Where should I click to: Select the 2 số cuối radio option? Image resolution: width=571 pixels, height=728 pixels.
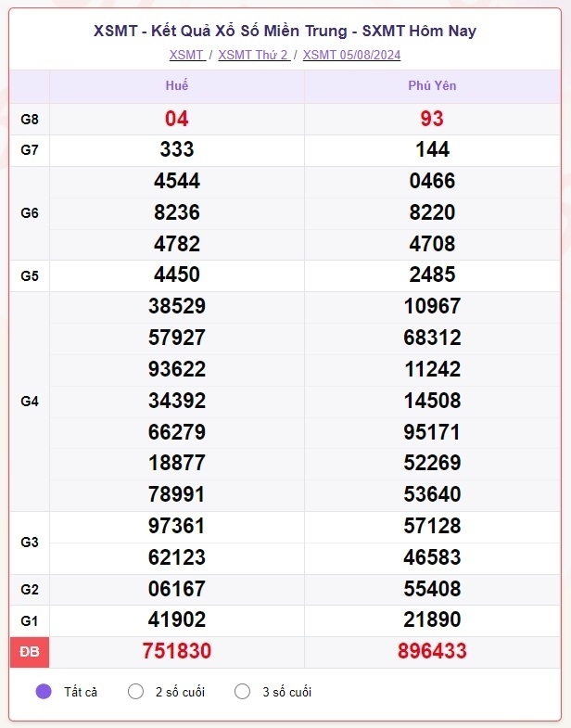tap(135, 691)
